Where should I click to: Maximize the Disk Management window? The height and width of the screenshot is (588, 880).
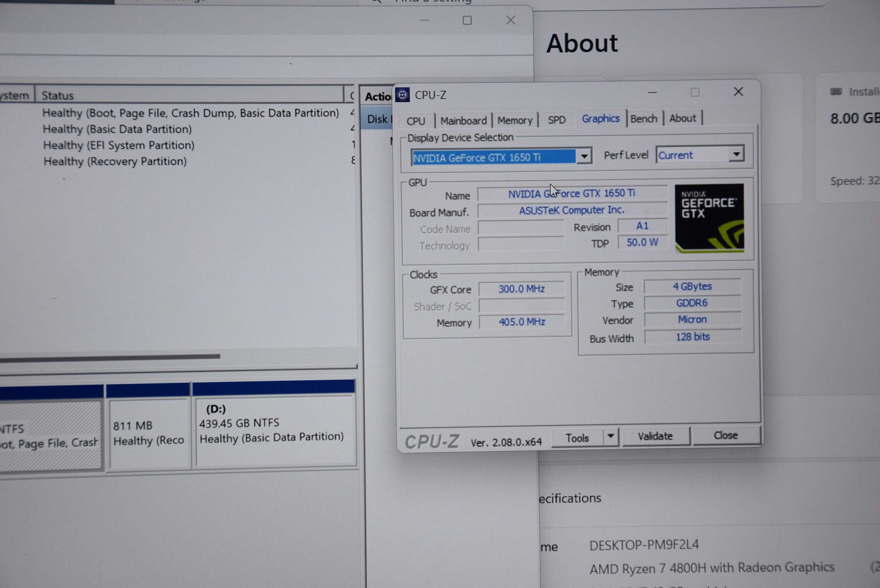[467, 20]
